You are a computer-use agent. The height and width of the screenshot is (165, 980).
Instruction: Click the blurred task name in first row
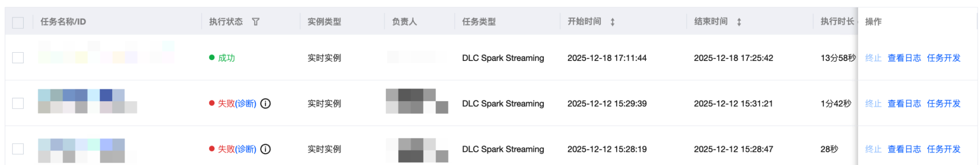[x=106, y=53]
